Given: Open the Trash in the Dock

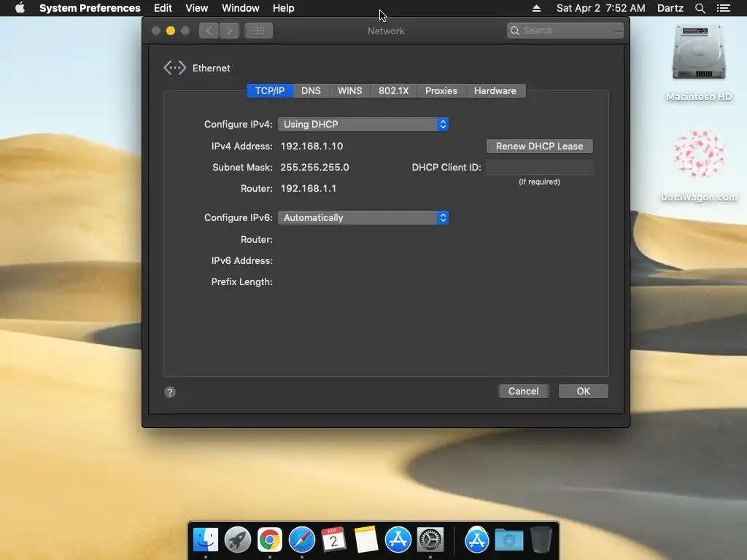Looking at the screenshot, I should [x=541, y=540].
